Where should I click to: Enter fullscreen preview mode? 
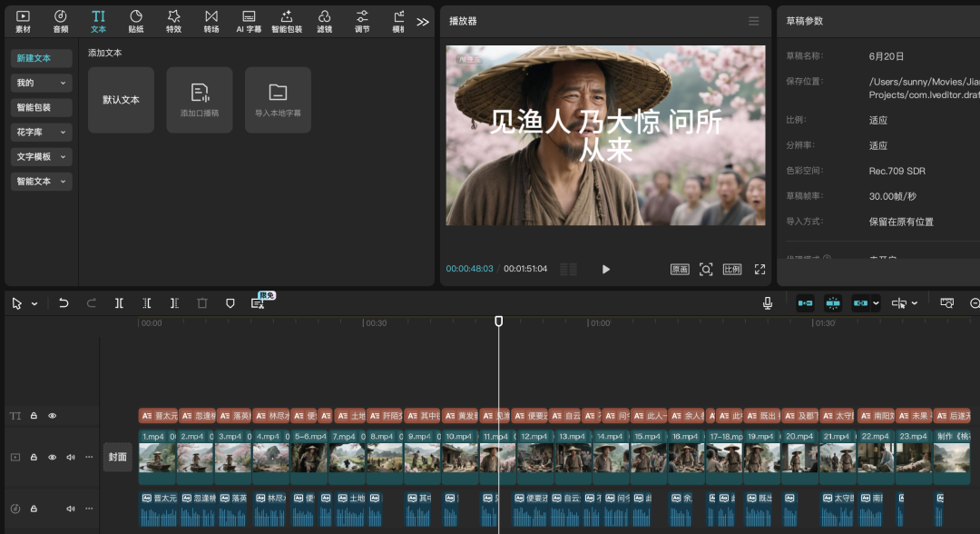(x=760, y=270)
